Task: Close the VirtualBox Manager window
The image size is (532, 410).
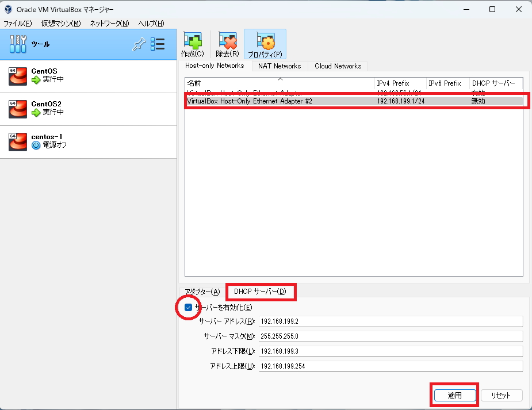Action: pos(518,9)
